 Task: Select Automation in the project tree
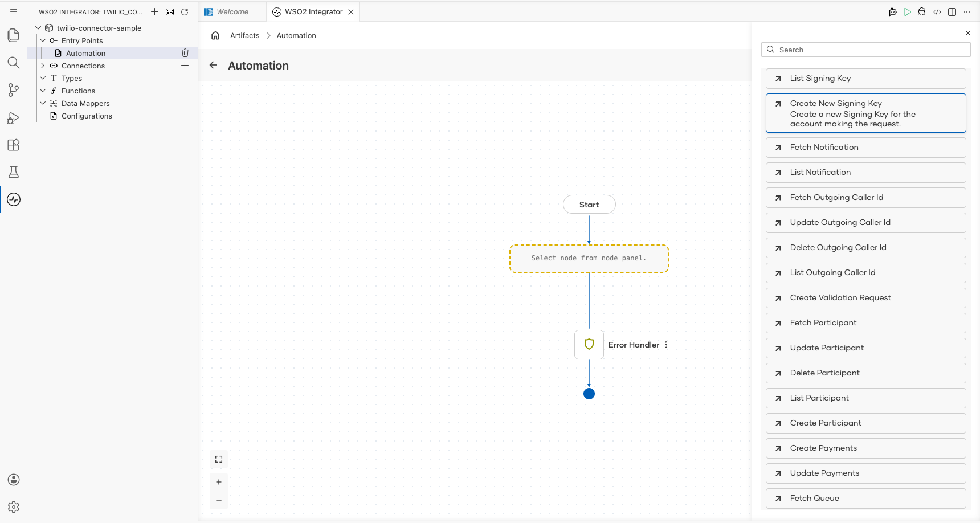[x=85, y=53]
